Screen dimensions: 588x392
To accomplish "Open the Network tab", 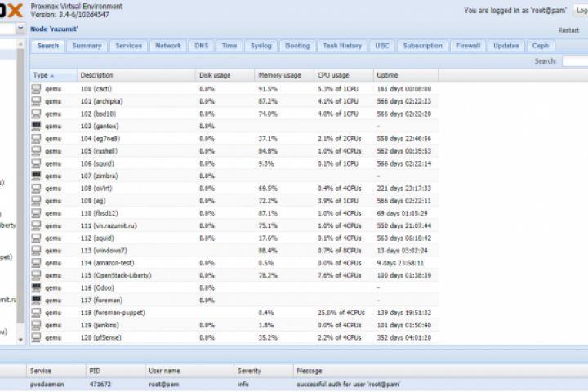I will click(168, 46).
